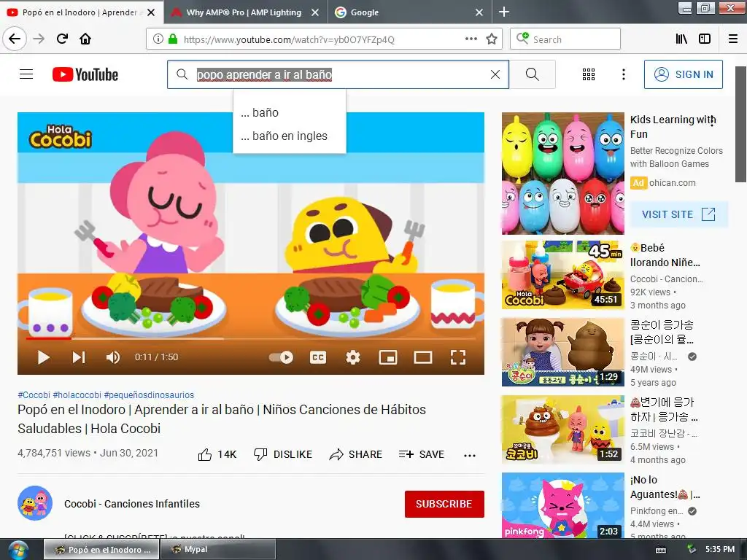Open the balloon ad thumbnail
Image resolution: width=747 pixels, height=560 pixels.
coord(562,174)
